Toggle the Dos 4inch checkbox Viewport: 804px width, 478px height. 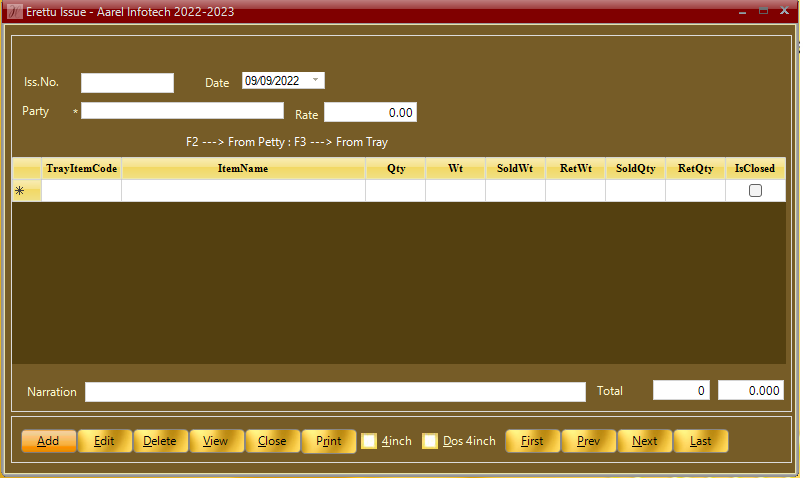(430, 441)
